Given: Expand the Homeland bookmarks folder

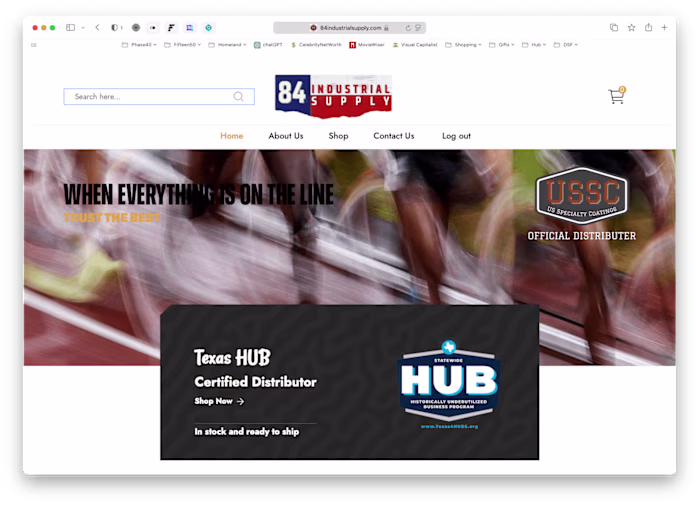Looking at the screenshot, I should point(227,45).
